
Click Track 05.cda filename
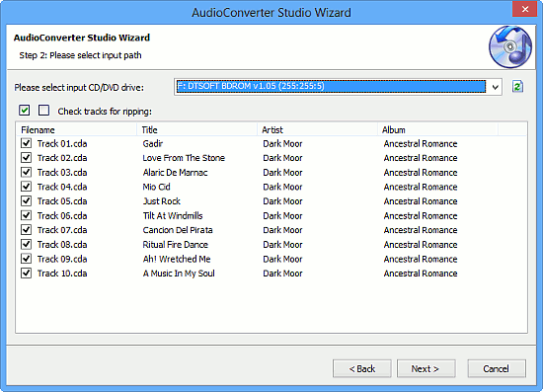(62, 201)
